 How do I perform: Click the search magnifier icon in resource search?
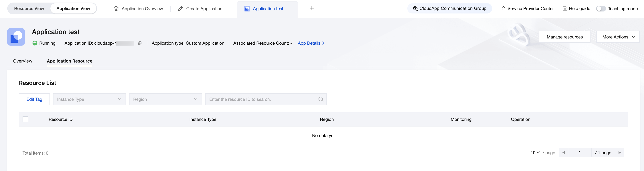(x=321, y=99)
